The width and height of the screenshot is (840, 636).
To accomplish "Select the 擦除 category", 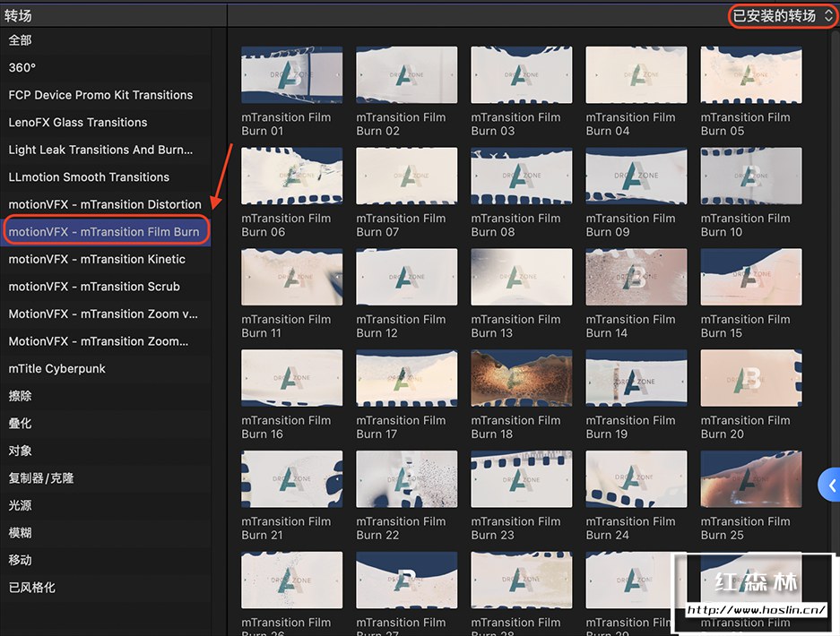I will point(106,396).
